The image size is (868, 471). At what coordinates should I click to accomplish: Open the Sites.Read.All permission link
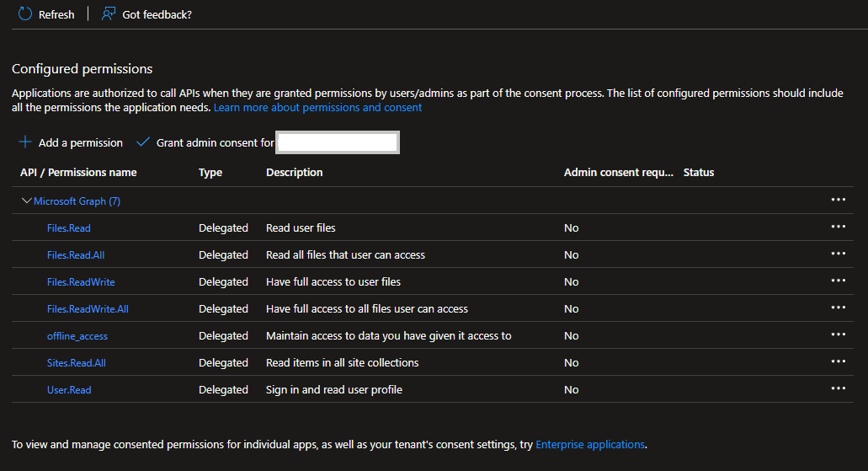click(x=77, y=363)
